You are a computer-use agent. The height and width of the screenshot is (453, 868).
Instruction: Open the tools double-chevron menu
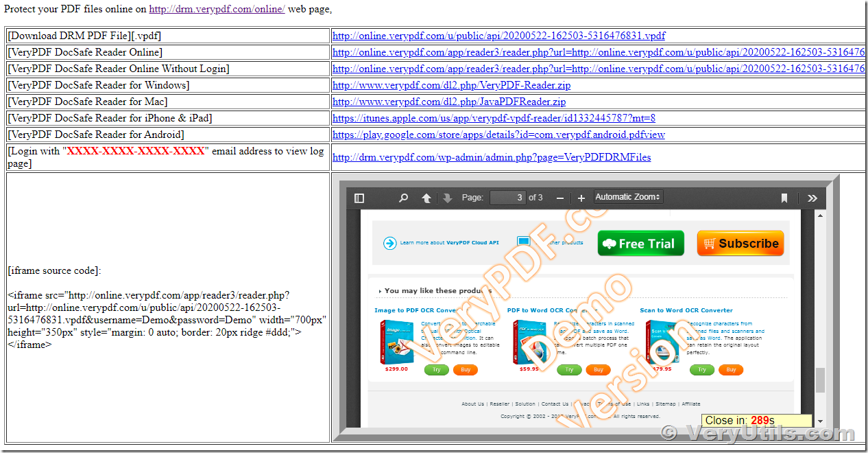(812, 198)
